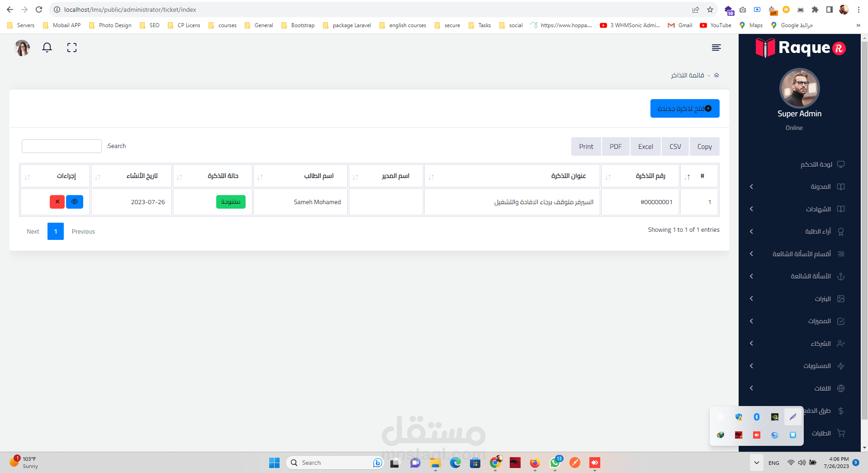Export the table to Excel

click(645, 147)
